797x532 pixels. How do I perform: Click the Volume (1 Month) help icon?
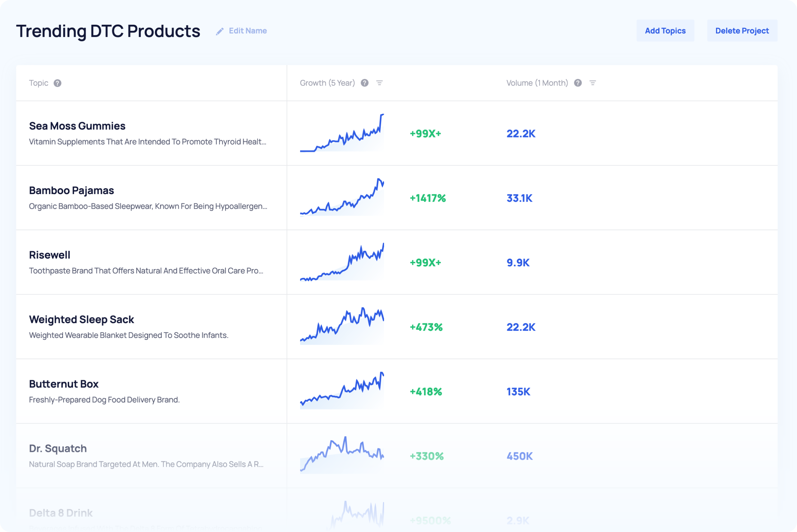click(x=578, y=83)
